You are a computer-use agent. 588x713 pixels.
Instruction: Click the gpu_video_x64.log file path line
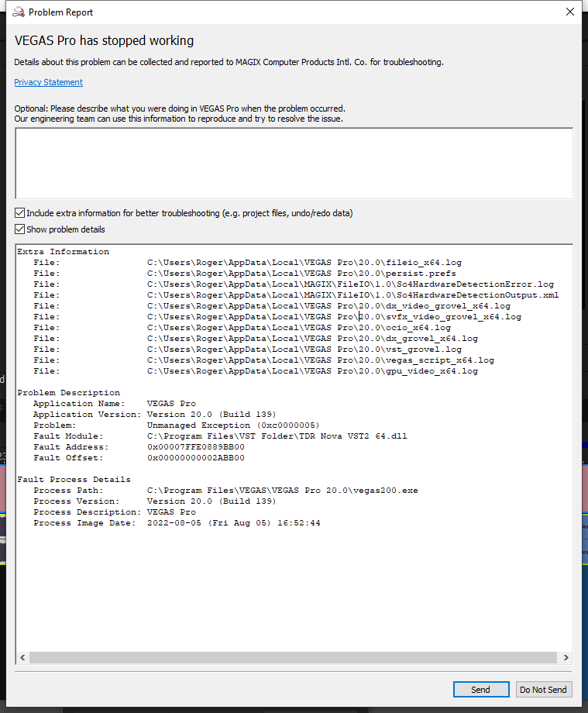[x=312, y=371]
